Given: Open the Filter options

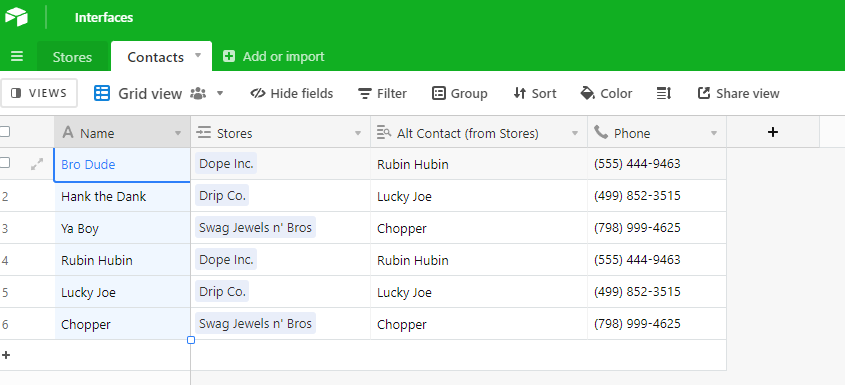Looking at the screenshot, I should [382, 93].
